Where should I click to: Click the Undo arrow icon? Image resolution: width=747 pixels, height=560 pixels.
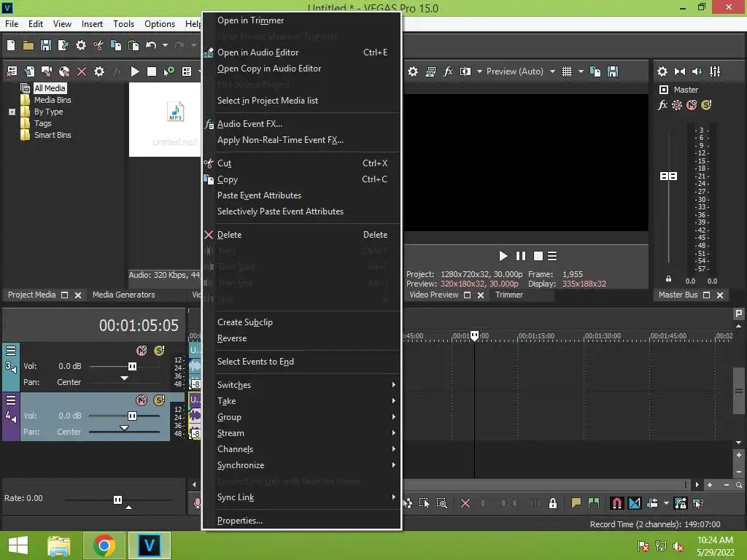tap(151, 45)
